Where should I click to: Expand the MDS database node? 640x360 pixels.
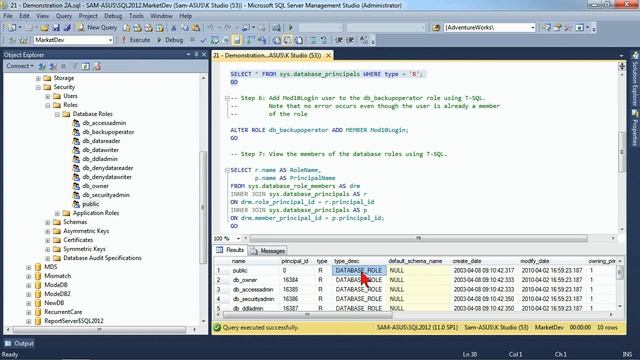pyautogui.click(x=29, y=267)
